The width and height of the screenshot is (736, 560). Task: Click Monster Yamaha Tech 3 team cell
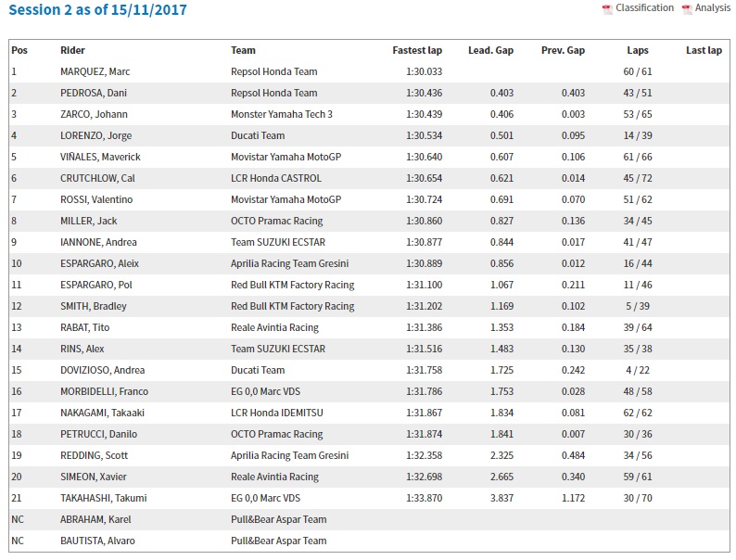click(x=282, y=114)
